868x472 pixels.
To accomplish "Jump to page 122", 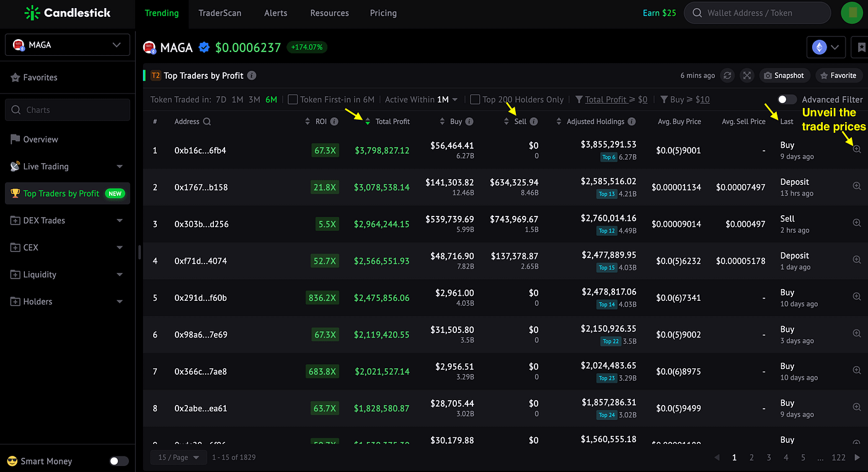I will point(838,457).
